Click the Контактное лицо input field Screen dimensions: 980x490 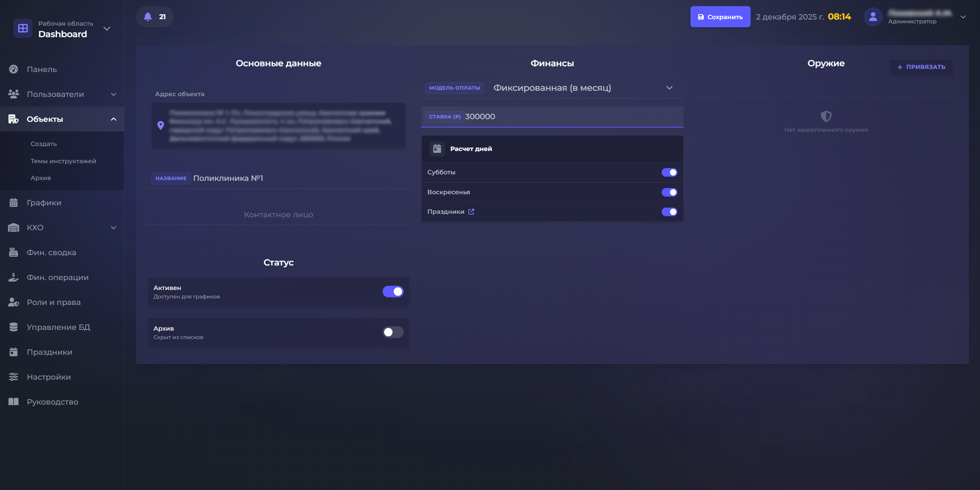(x=278, y=215)
